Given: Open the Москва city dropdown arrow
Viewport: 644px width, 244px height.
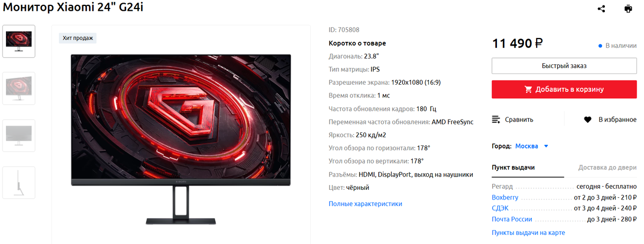Looking at the screenshot, I should (x=546, y=146).
